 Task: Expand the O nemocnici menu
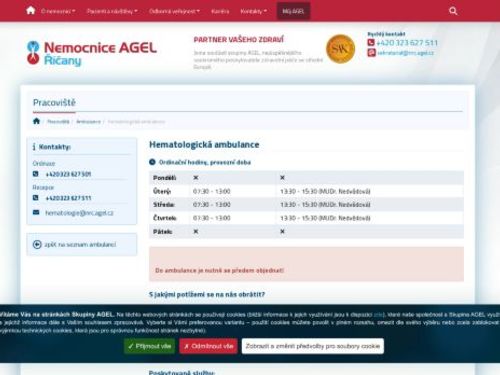tap(58, 11)
